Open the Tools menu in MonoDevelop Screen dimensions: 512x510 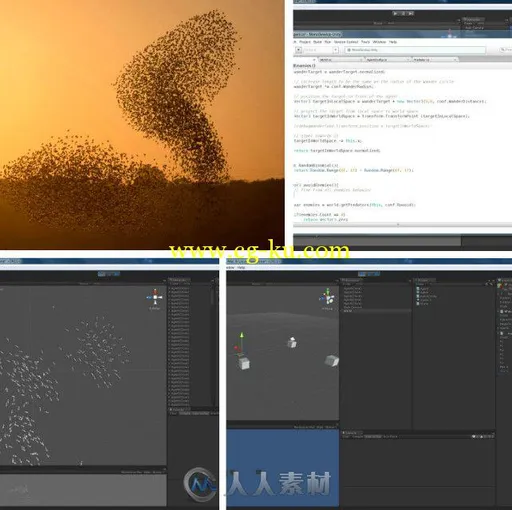[x=365, y=42]
